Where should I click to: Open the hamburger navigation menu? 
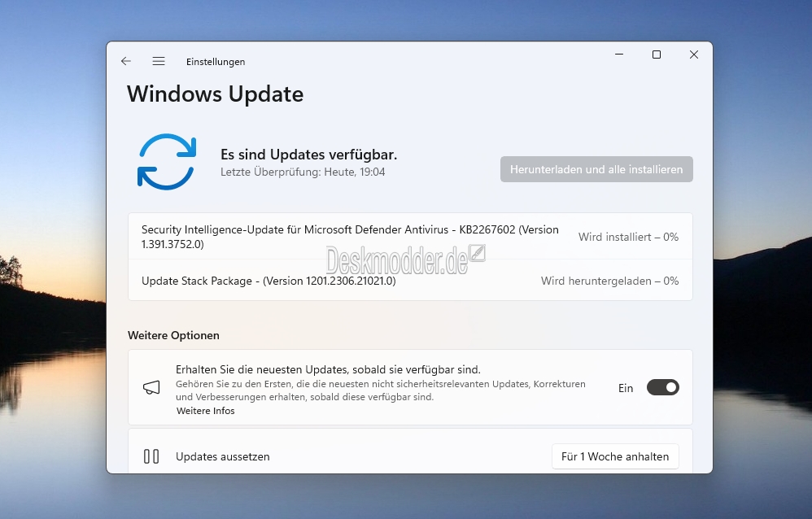pos(159,61)
